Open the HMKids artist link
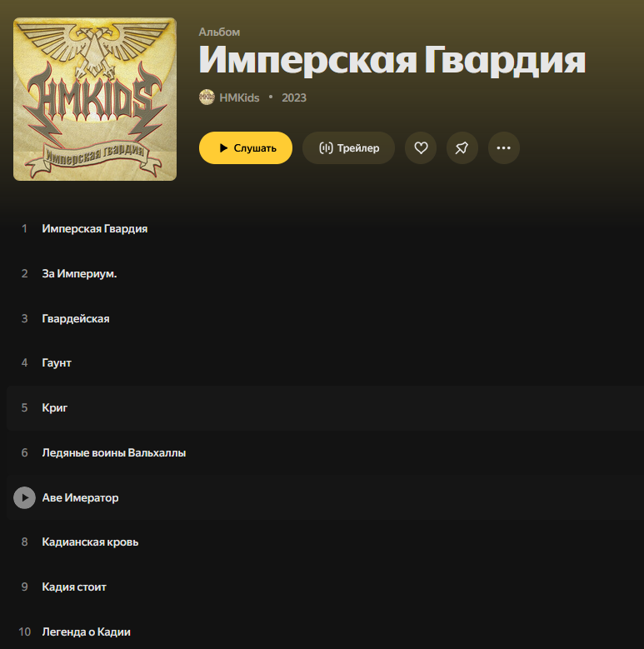This screenshot has width=644, height=649. [x=239, y=97]
